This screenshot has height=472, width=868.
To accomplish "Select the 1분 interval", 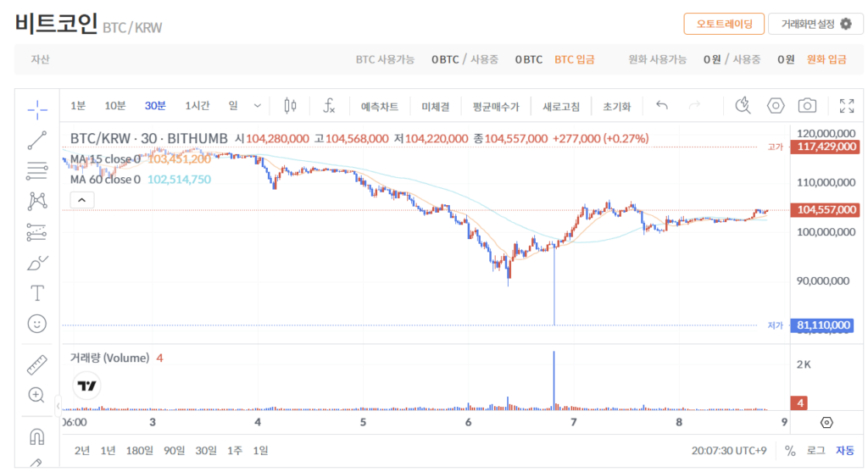I will [78, 106].
